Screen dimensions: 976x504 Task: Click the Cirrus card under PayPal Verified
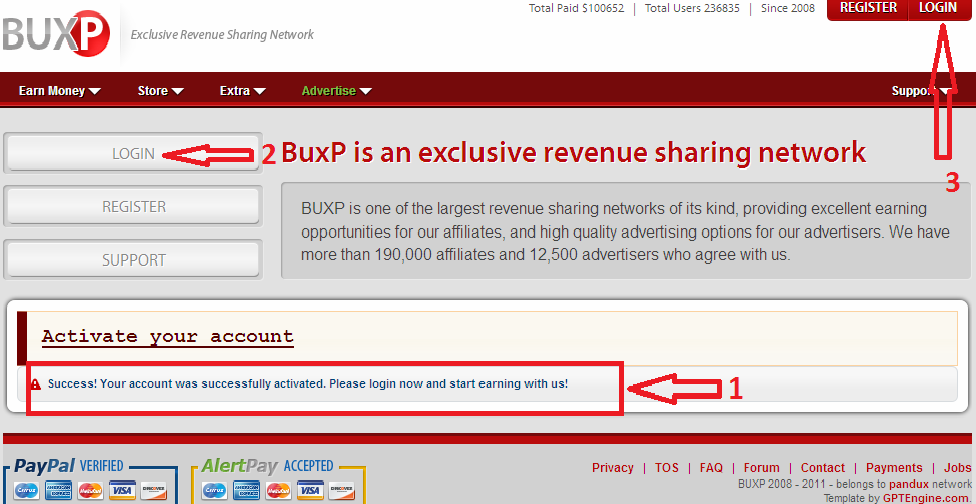tap(26, 491)
